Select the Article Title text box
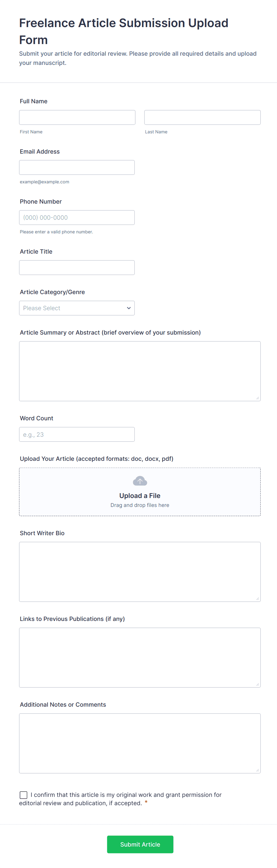The image size is (277, 868). 77,268
